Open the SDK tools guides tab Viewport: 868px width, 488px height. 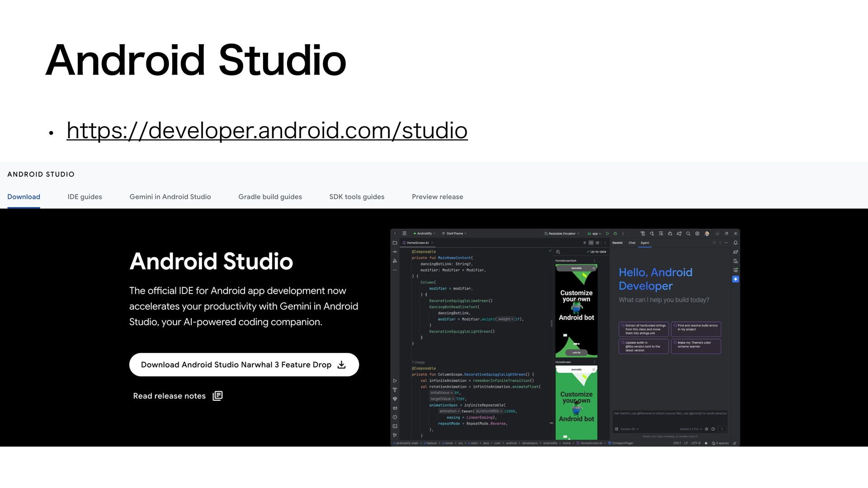(x=357, y=197)
